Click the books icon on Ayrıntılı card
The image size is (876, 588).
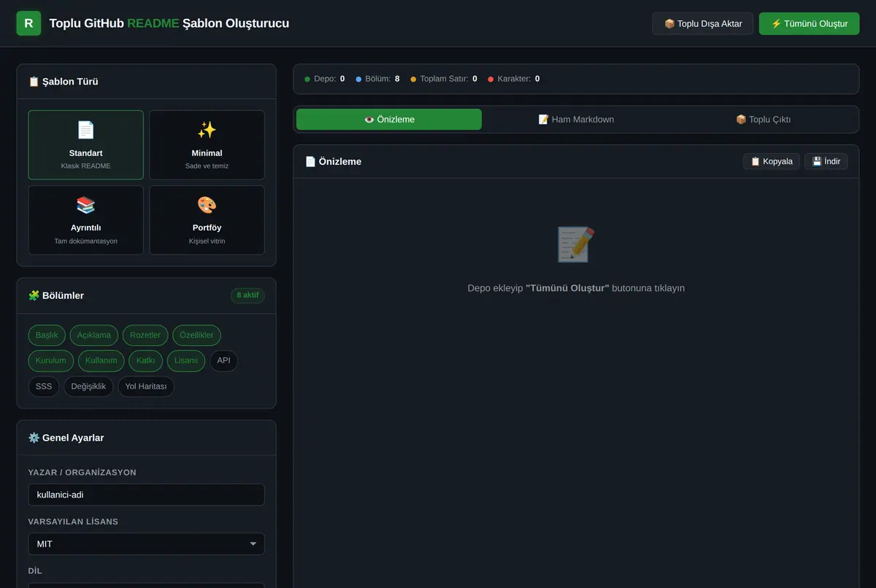pyautogui.click(x=86, y=205)
